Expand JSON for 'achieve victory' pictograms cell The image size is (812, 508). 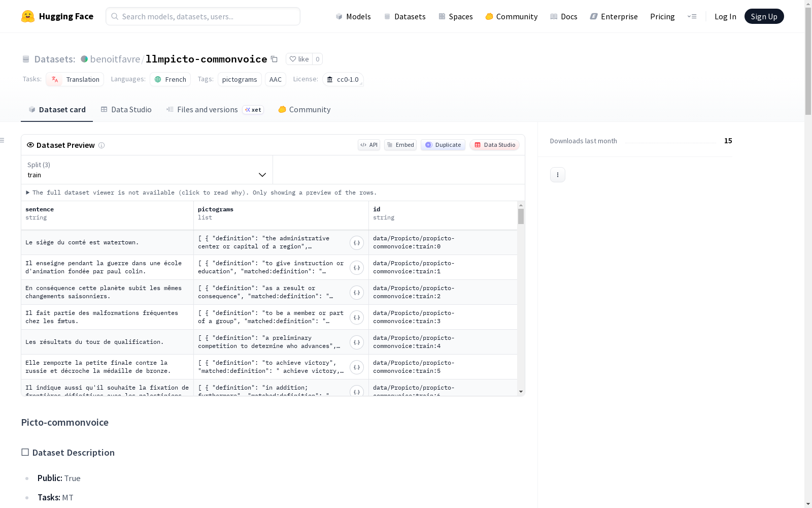click(357, 367)
